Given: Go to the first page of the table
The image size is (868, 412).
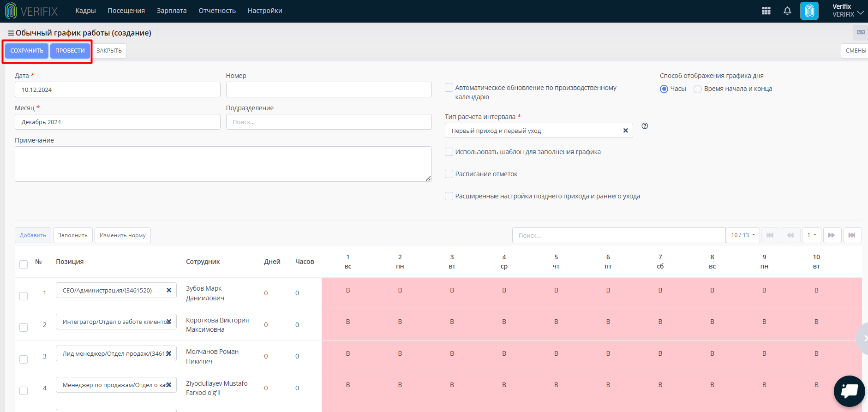Looking at the screenshot, I should 770,235.
